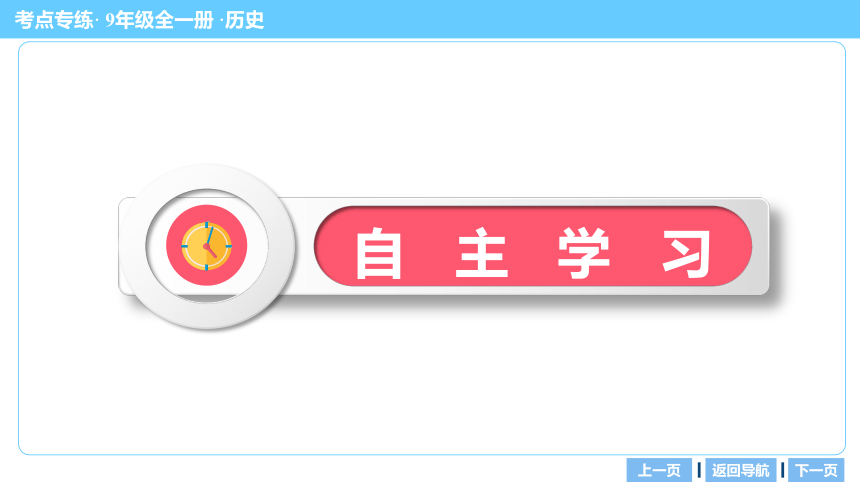Advance with the 下一页 button
Screen dimensions: 860x484
[x=816, y=470]
